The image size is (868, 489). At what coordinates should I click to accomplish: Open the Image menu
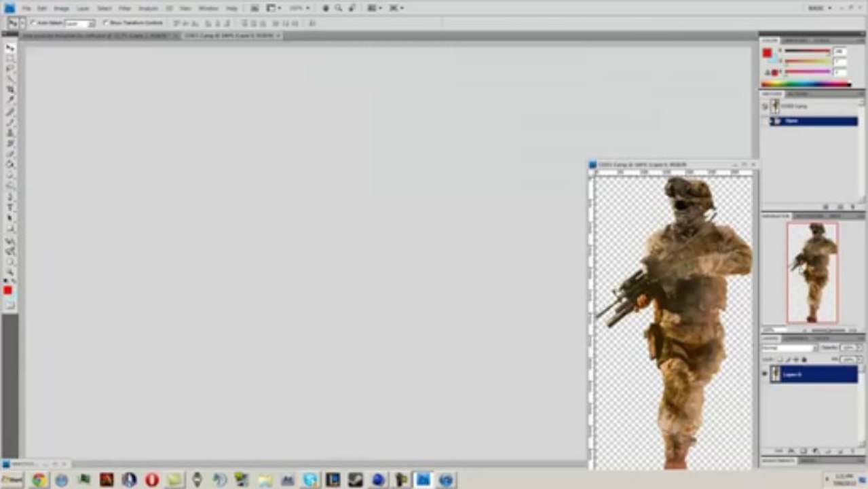tap(62, 8)
